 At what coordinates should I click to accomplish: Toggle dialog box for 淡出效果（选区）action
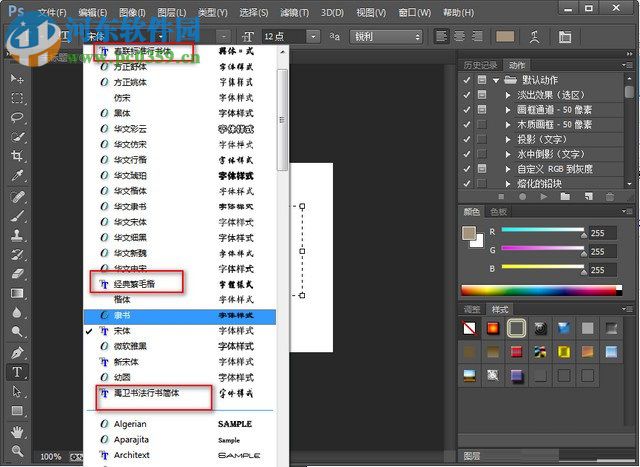482,95
